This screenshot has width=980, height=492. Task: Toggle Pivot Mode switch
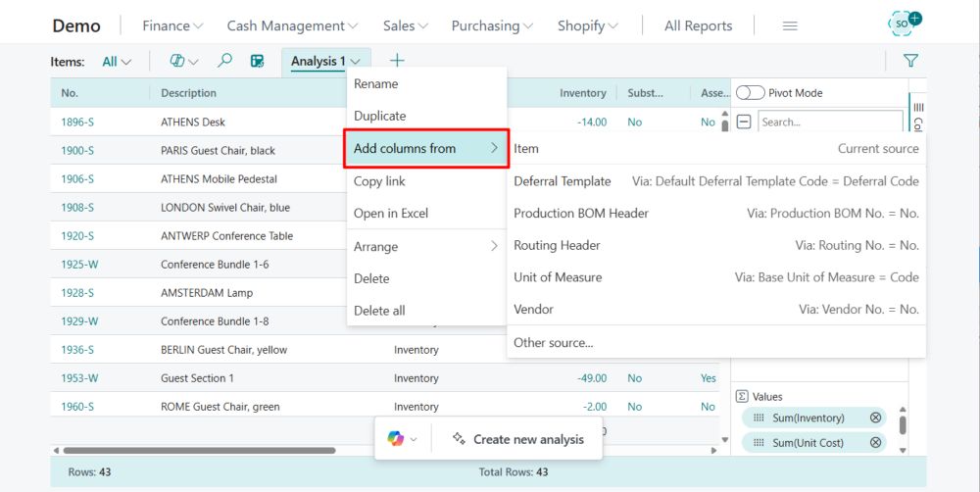coord(750,92)
